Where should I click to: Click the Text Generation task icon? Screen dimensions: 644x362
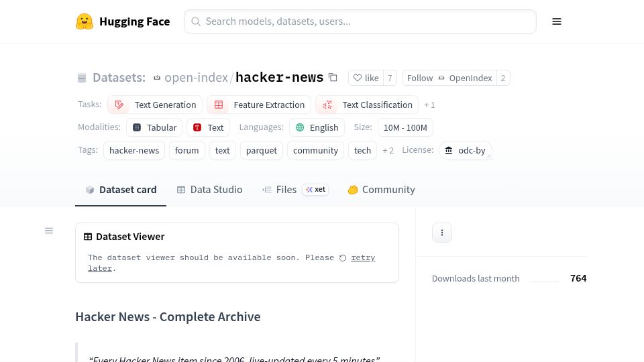[119, 105]
